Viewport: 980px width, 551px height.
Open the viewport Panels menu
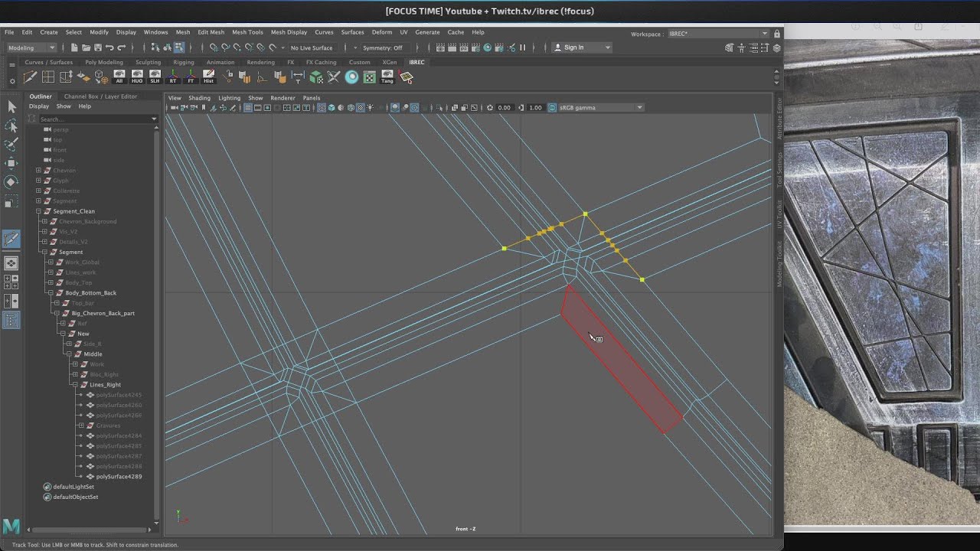pos(311,98)
